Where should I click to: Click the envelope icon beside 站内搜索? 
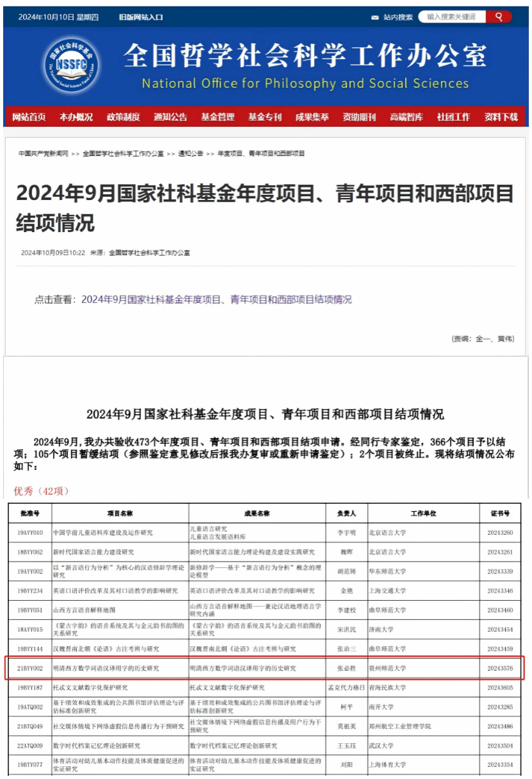point(375,17)
